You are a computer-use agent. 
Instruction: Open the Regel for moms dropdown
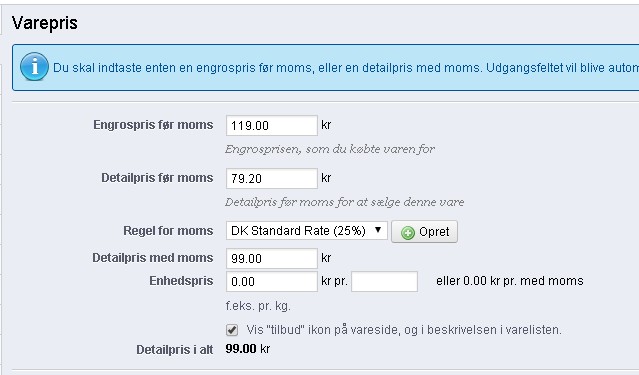click(306, 231)
